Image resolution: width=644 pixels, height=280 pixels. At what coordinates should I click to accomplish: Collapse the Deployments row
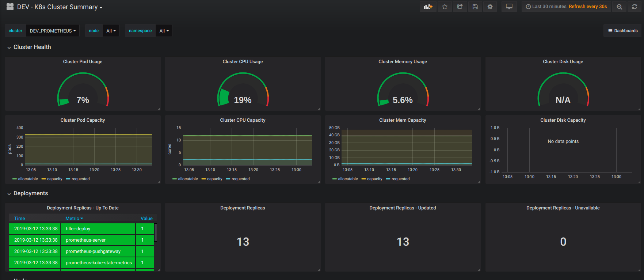tap(27, 193)
